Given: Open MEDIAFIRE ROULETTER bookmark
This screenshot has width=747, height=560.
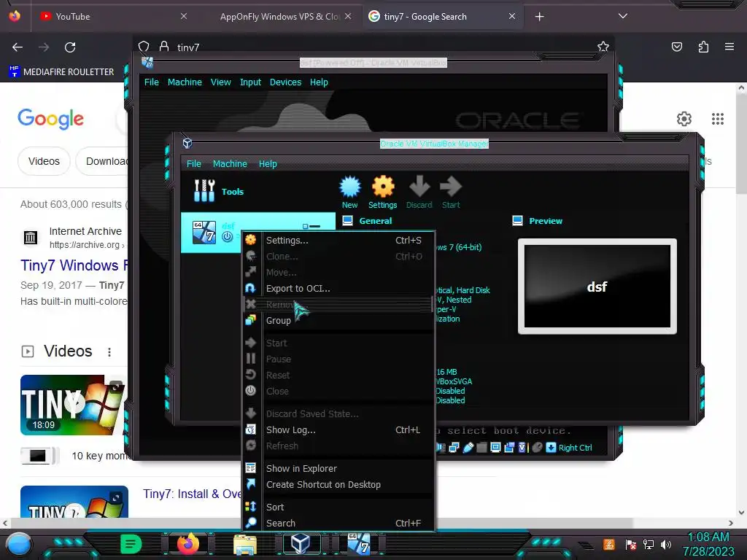Looking at the screenshot, I should click(61, 72).
